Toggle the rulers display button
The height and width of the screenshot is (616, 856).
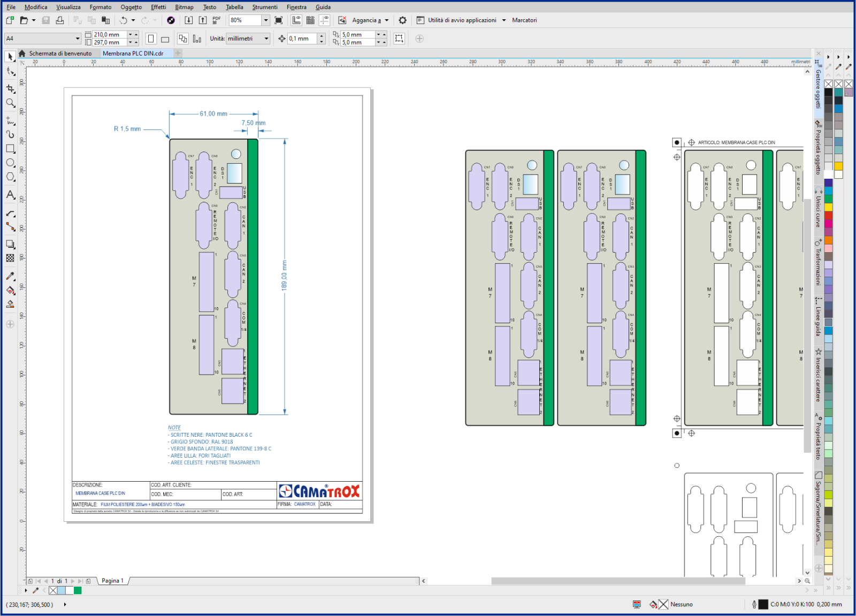tap(296, 20)
